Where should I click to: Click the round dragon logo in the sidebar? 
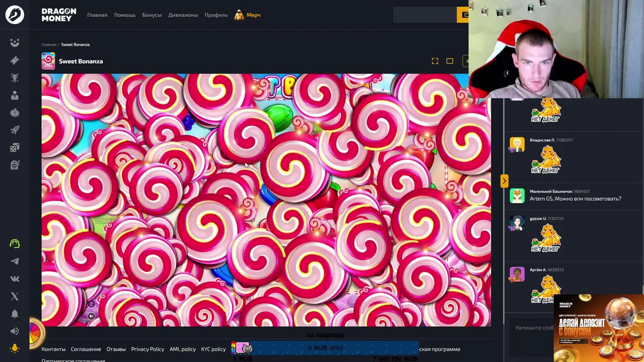(15, 15)
